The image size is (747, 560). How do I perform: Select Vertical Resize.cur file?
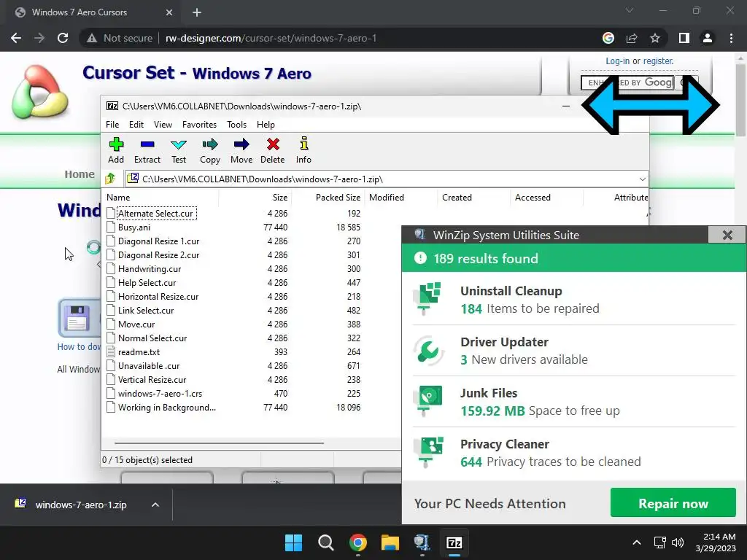[x=152, y=379]
